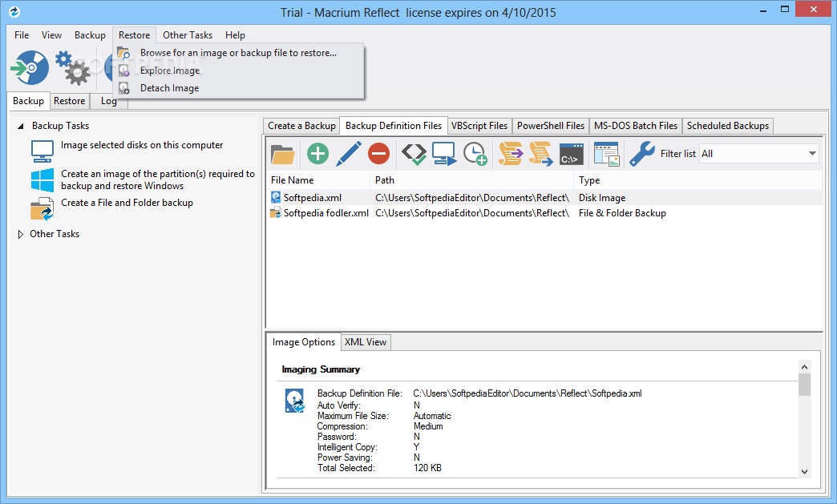Click Create a File and Folder backup
This screenshot has height=504, width=837.
click(x=127, y=203)
